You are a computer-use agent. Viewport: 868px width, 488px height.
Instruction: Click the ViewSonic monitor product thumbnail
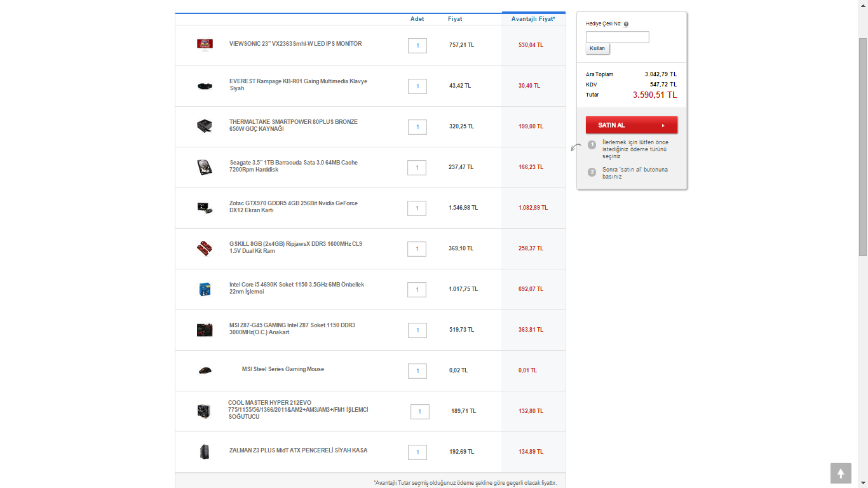(205, 44)
